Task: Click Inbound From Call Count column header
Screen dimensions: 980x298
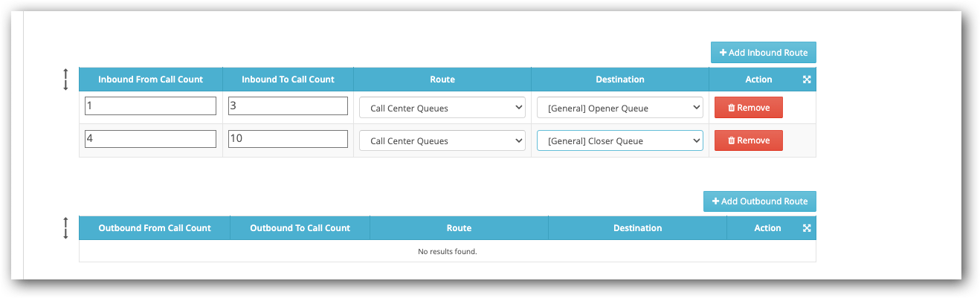Action: tap(151, 80)
